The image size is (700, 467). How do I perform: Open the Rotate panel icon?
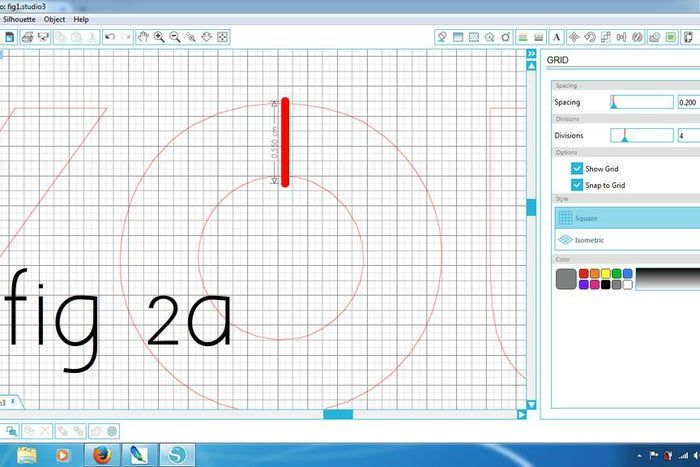click(x=590, y=37)
